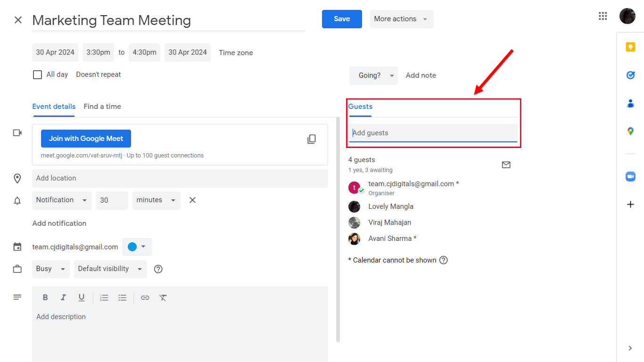Insert link in description toolbar
This screenshot has width=644, height=362.
pyautogui.click(x=145, y=297)
